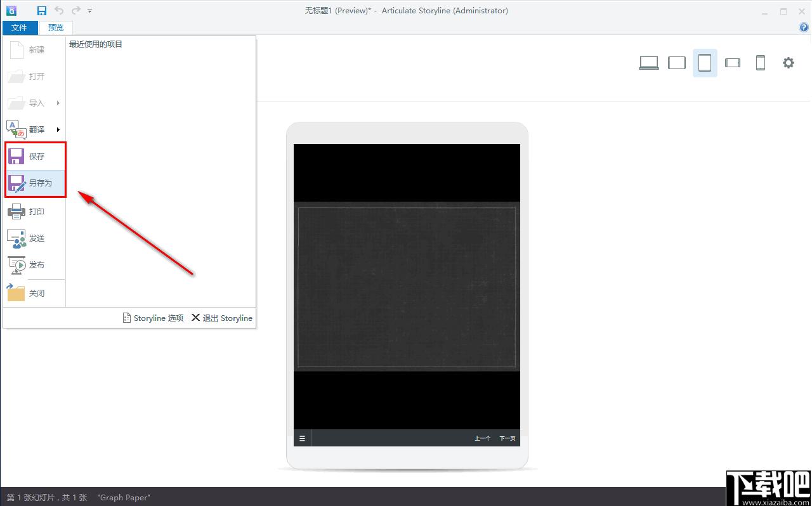Open the quick access toolbar dropdown arrow
The height and width of the screenshot is (506, 812).
point(90,11)
